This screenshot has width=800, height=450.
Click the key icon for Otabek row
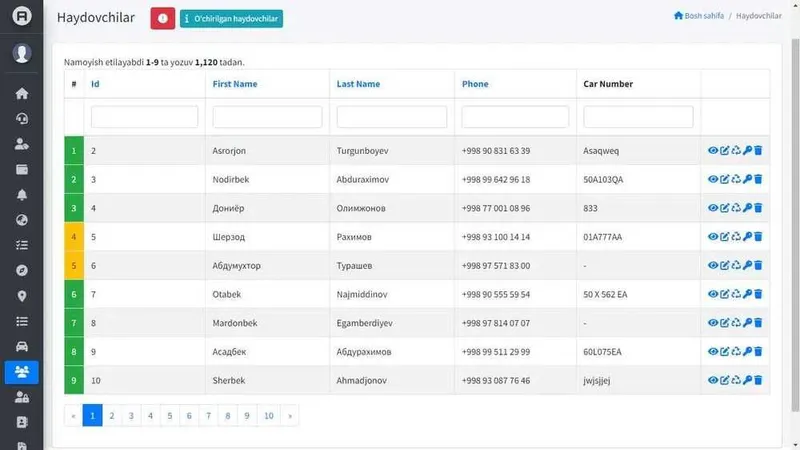(x=747, y=294)
